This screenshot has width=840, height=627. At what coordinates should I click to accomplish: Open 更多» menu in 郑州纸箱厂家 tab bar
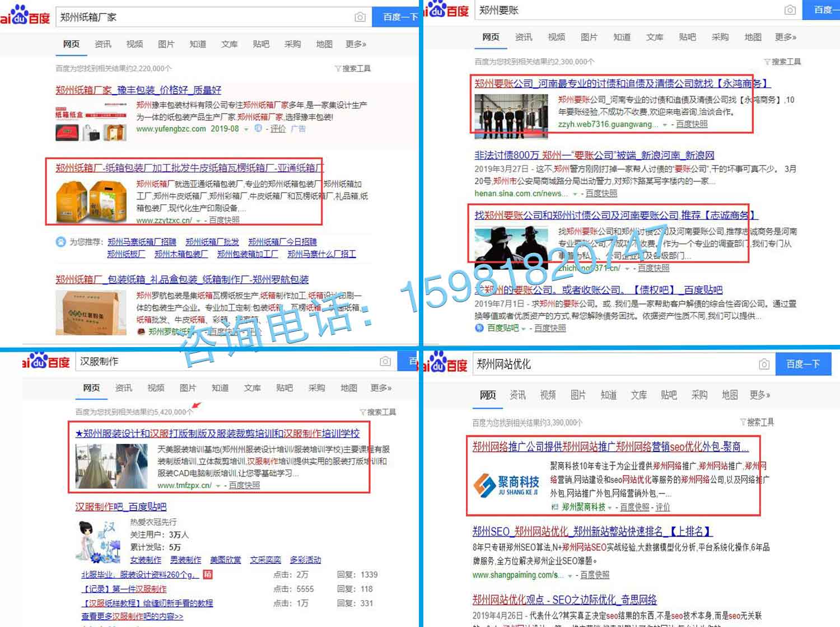(x=356, y=44)
